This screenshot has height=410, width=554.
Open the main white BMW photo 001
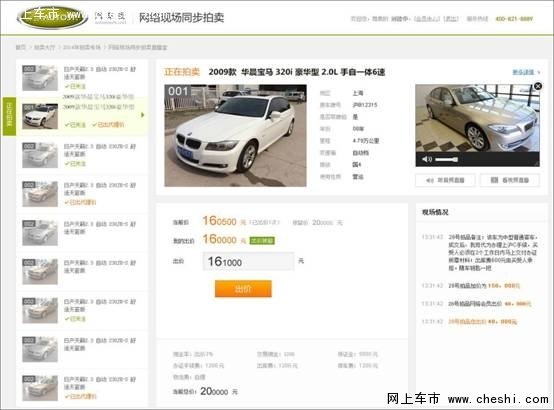point(235,135)
